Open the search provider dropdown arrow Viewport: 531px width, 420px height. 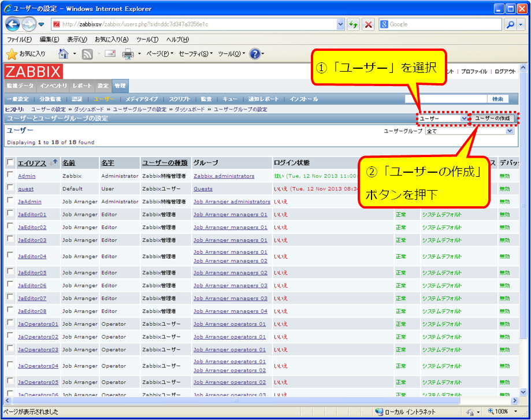point(521,24)
